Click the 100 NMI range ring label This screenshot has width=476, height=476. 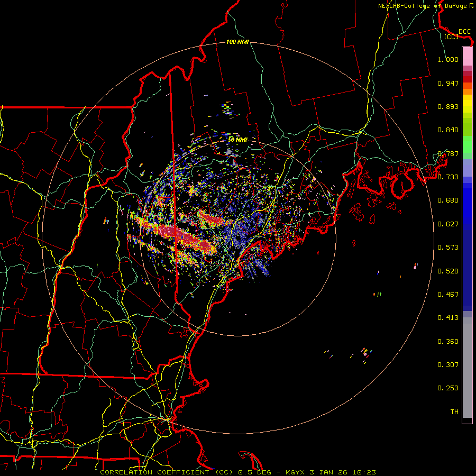point(237,42)
